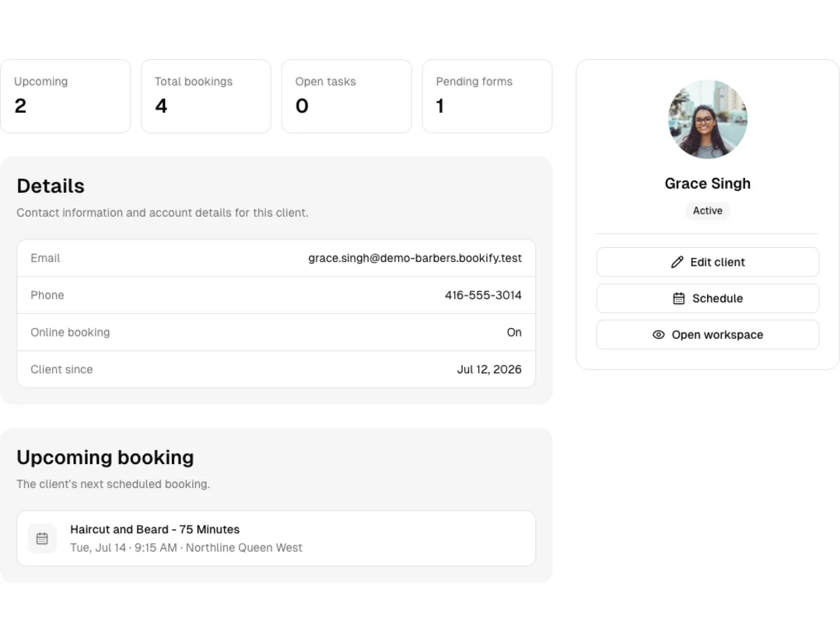
Task: Click the Active status badge
Action: (x=708, y=211)
